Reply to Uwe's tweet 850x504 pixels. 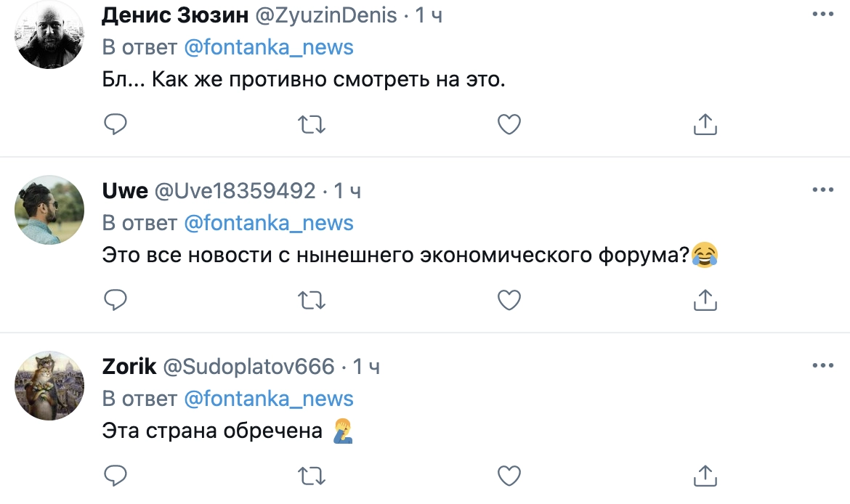[x=116, y=299]
